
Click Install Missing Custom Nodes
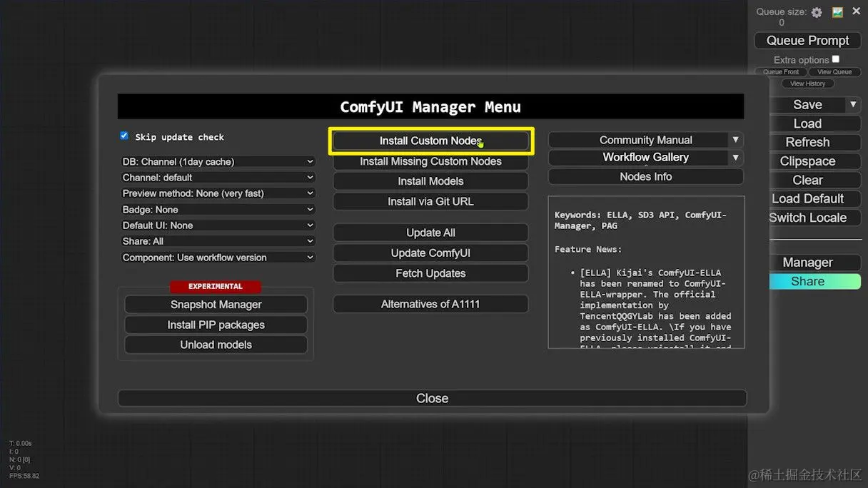(430, 161)
